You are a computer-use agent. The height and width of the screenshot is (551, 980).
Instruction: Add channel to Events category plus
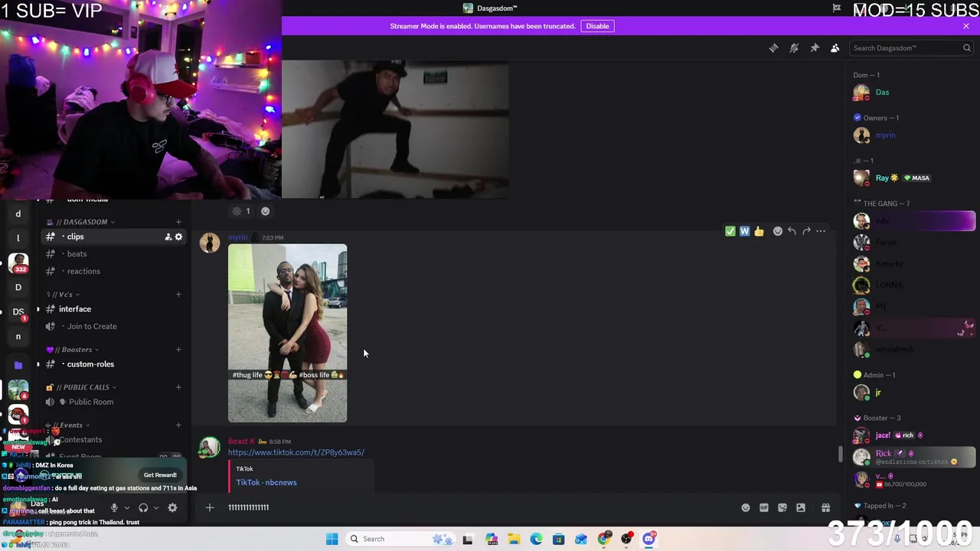[178, 425]
